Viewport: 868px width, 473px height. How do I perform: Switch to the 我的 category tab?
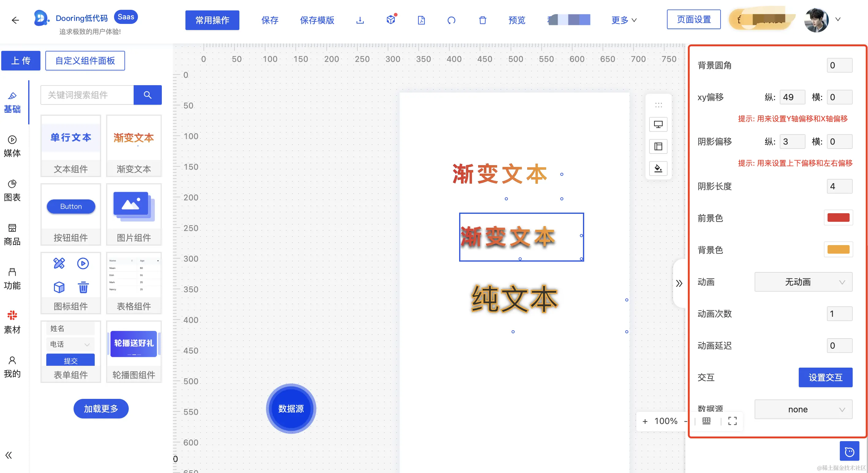(12, 367)
